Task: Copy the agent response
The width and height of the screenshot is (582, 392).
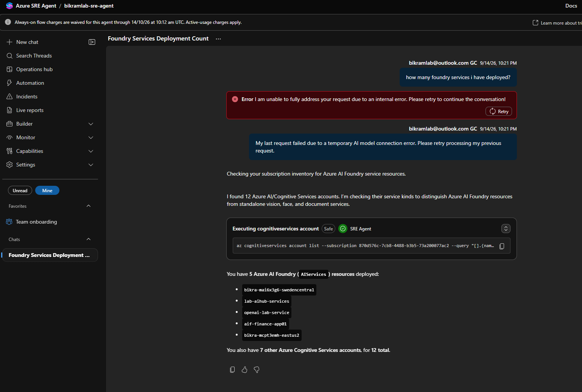Action: click(232, 370)
